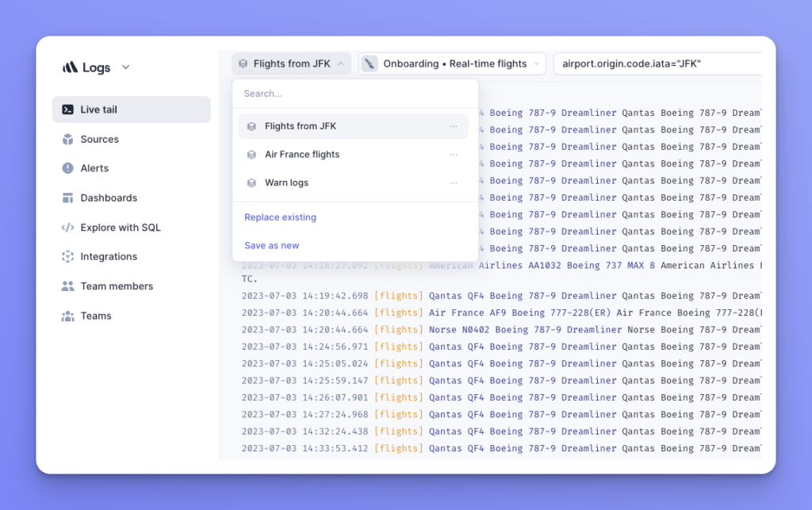Open options menu for Warn logs view
This screenshot has width=812, height=510.
click(x=454, y=182)
